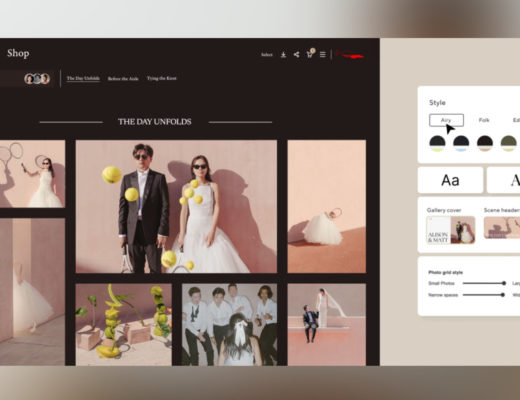This screenshot has width=520, height=400.
Task: Pick the black and light blue palette
Action: coord(461,143)
